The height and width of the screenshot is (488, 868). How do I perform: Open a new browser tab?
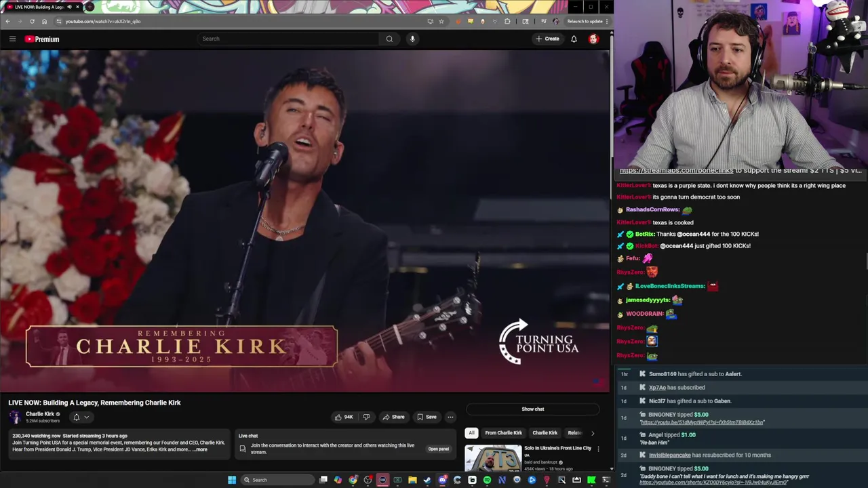[90, 7]
